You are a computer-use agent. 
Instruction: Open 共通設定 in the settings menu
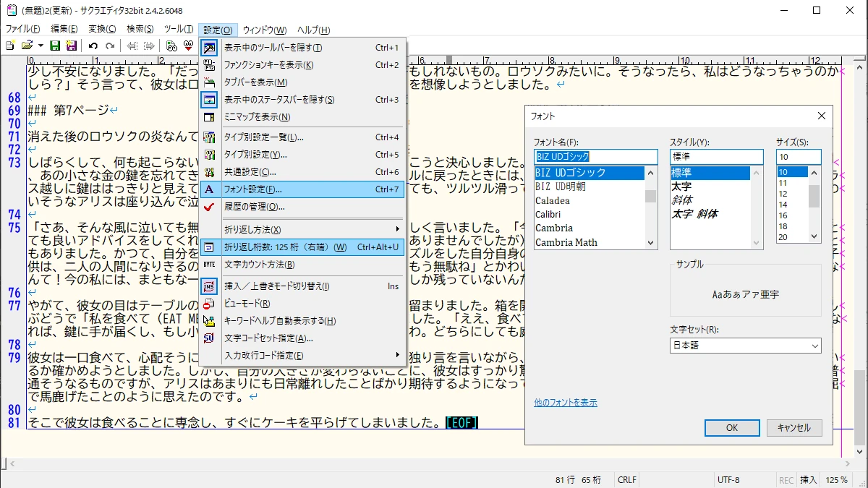pyautogui.click(x=250, y=172)
